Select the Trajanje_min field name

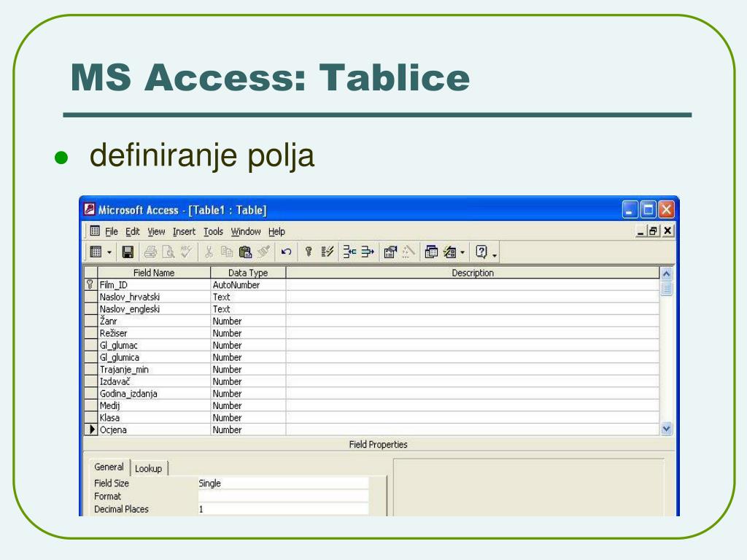click(154, 369)
